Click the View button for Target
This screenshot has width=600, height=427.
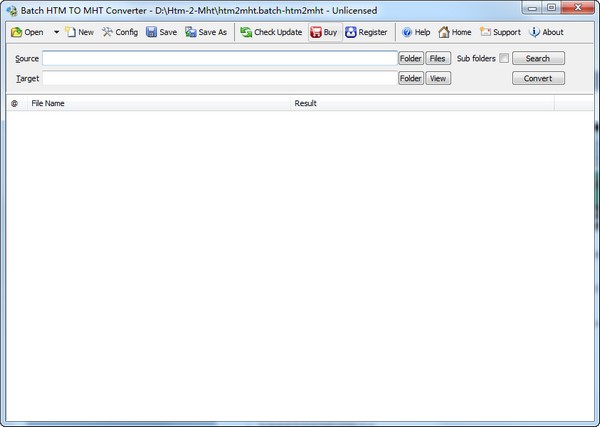point(438,78)
